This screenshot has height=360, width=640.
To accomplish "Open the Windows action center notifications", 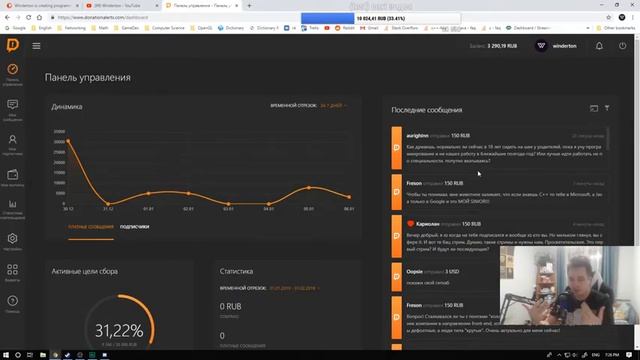I will (629, 355).
